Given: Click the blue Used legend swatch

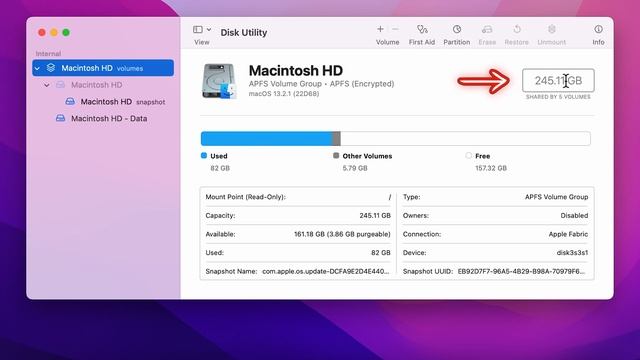Looking at the screenshot, I should click(204, 156).
